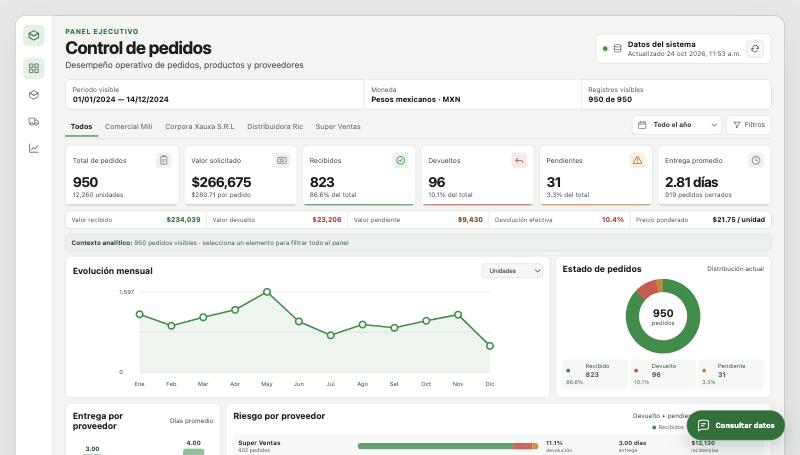800x455 pixels.
Task: Select the Pendiente 31 legend card
Action: pyautogui.click(x=731, y=374)
